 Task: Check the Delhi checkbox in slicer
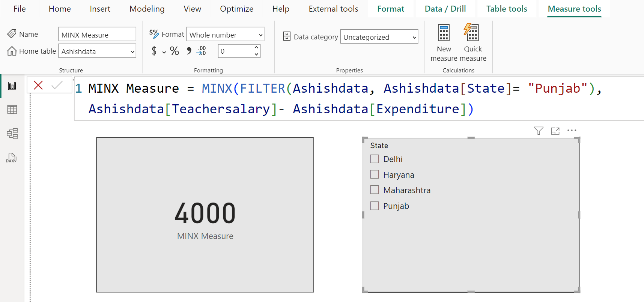(375, 159)
